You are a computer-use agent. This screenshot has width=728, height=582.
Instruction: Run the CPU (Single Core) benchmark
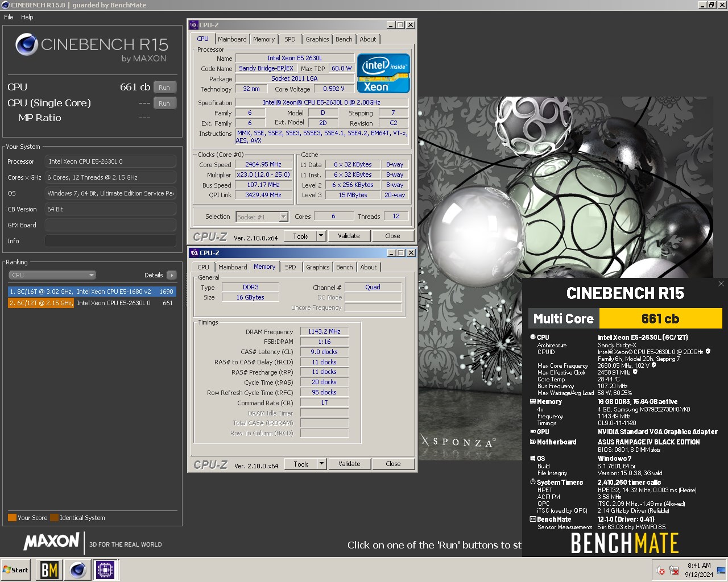[164, 103]
